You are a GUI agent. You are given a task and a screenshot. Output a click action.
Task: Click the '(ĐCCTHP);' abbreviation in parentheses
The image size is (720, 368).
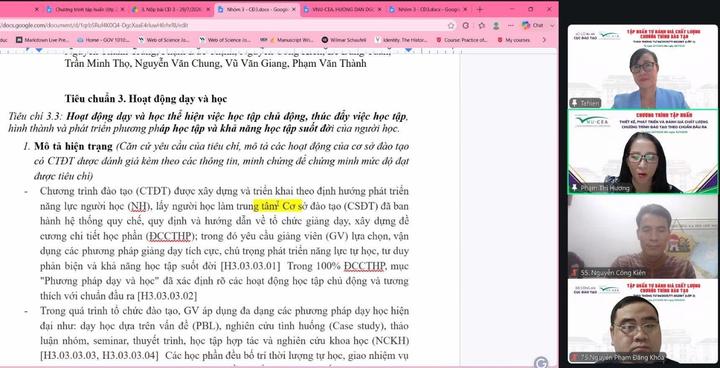click(172, 236)
